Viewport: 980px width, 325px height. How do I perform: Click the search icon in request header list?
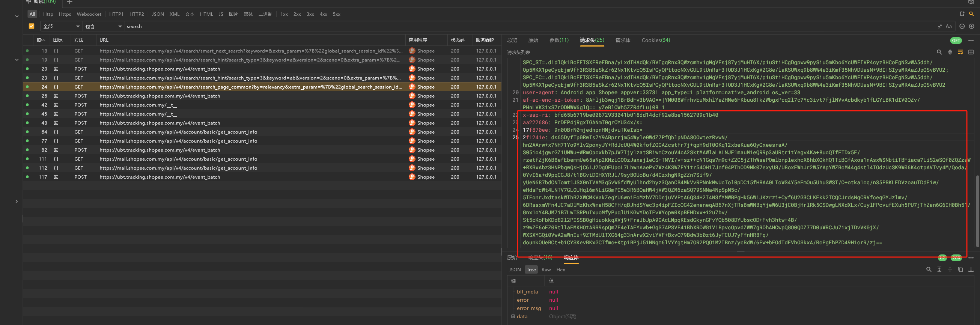coord(939,52)
